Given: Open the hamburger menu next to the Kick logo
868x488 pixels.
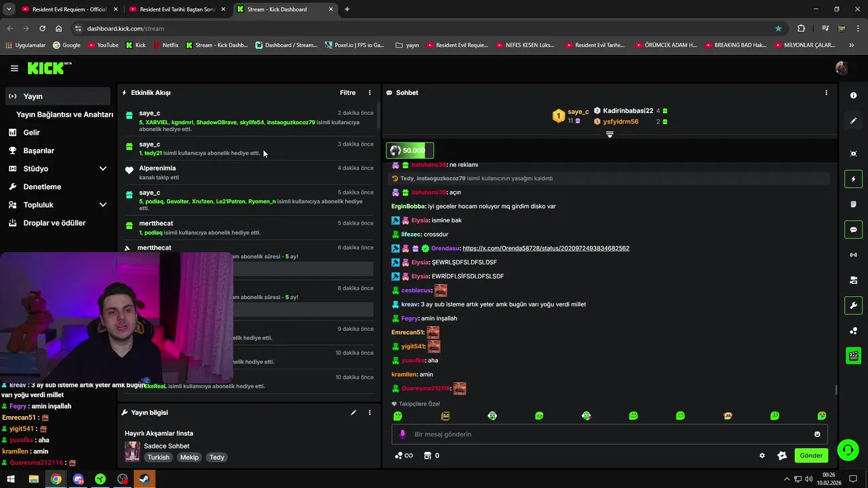Looking at the screenshot, I should click(14, 68).
